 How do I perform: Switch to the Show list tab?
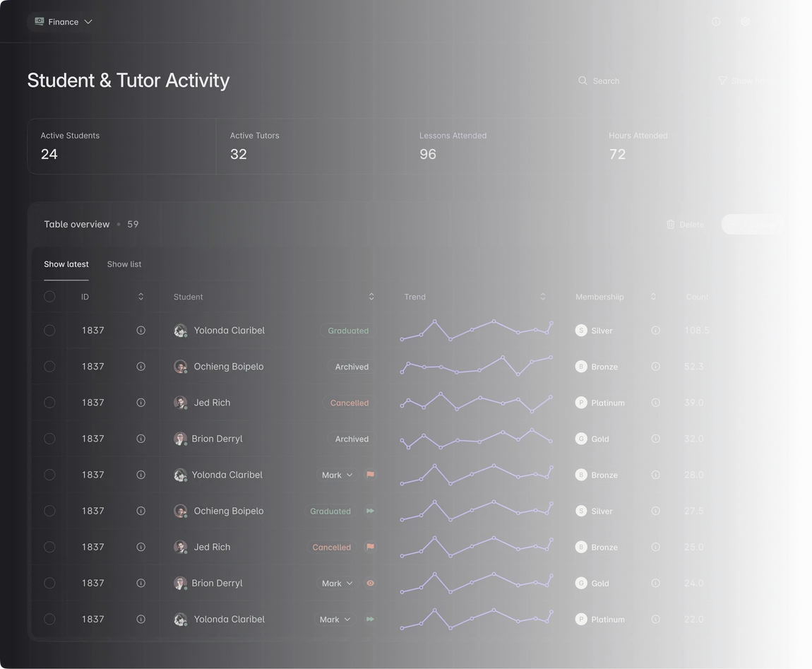tap(124, 264)
